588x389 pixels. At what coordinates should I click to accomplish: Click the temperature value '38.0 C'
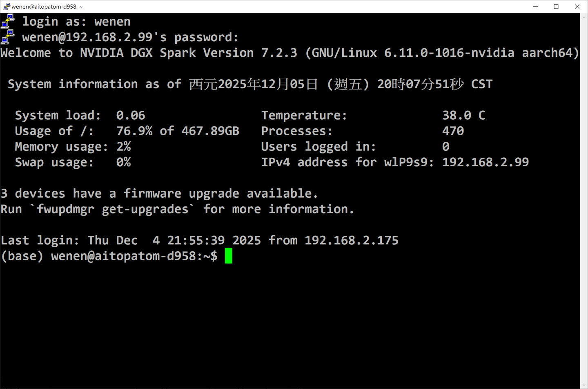(x=463, y=115)
